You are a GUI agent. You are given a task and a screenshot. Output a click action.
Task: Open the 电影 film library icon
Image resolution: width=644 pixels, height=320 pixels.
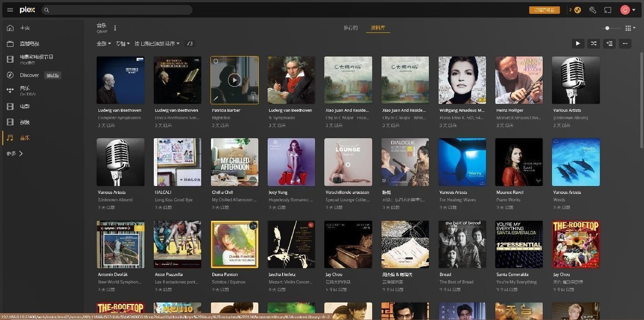pyautogui.click(x=10, y=106)
